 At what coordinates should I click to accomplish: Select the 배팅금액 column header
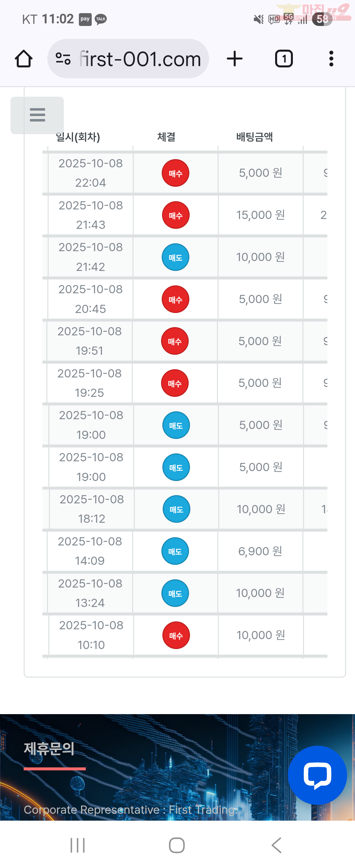pos(254,137)
